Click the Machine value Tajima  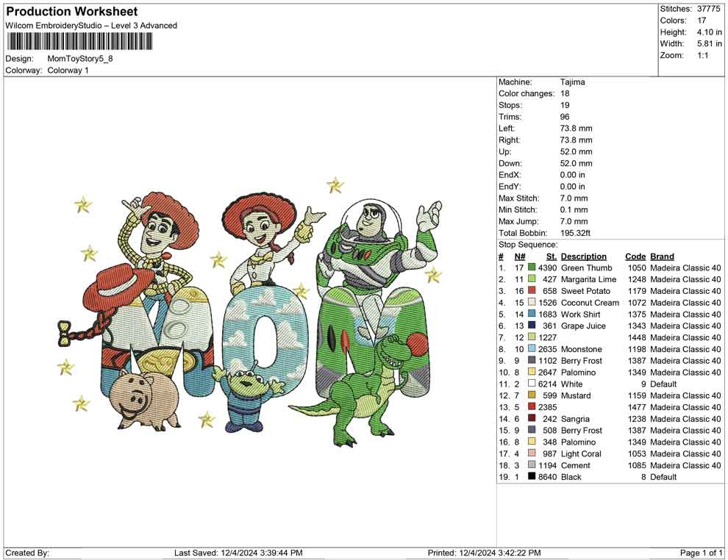pyautogui.click(x=572, y=82)
